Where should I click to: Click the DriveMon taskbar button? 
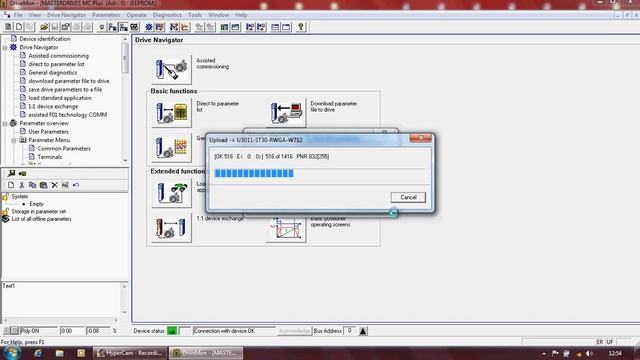pos(206,353)
